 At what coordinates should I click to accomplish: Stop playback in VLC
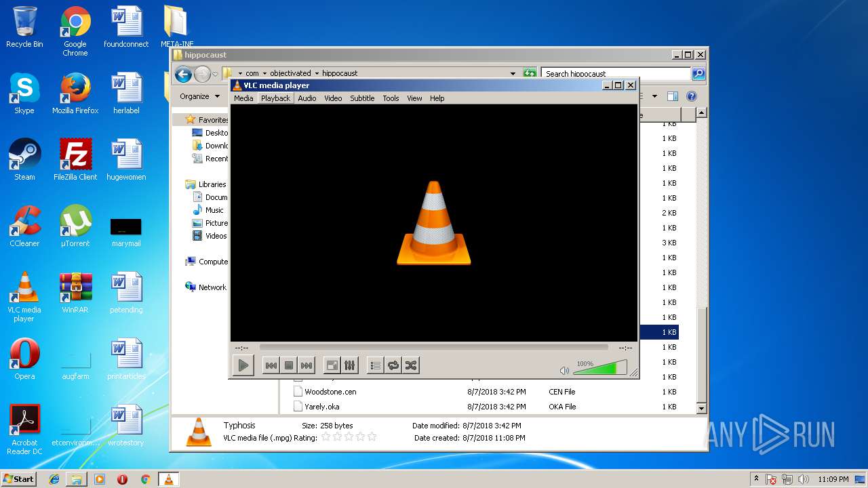[x=289, y=365]
